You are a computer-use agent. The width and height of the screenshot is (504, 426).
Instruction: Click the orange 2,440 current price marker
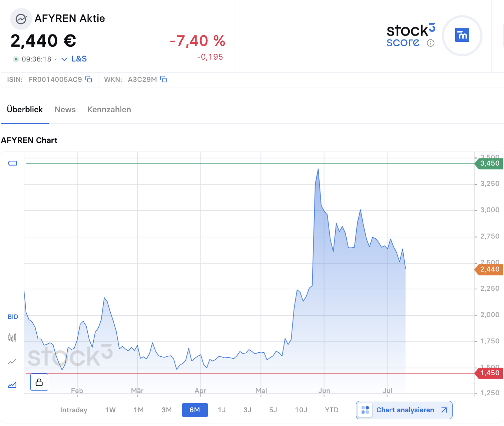pos(489,269)
